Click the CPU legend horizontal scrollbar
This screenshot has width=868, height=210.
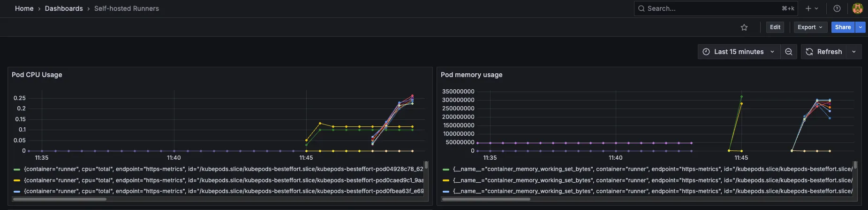[60, 199]
